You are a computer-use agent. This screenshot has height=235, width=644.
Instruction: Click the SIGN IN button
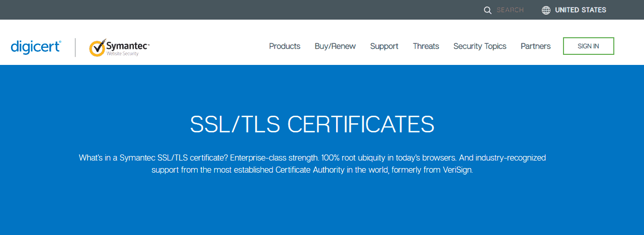(589, 46)
